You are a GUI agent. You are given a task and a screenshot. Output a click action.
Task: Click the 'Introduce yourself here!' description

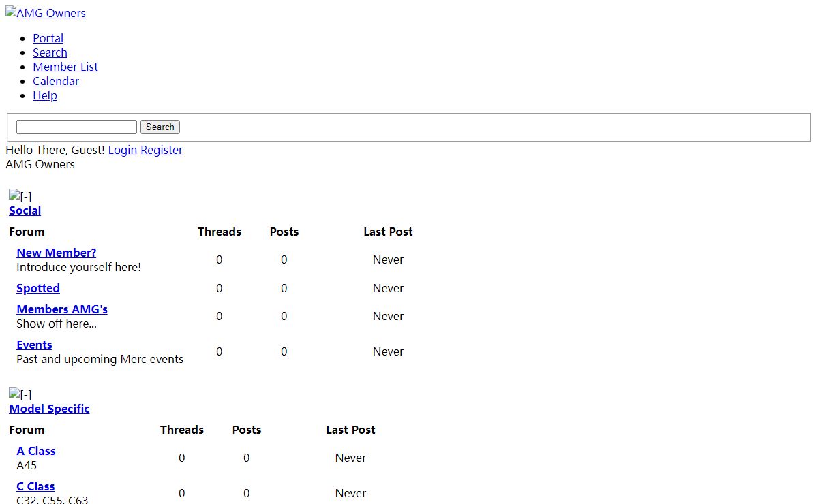point(78,267)
